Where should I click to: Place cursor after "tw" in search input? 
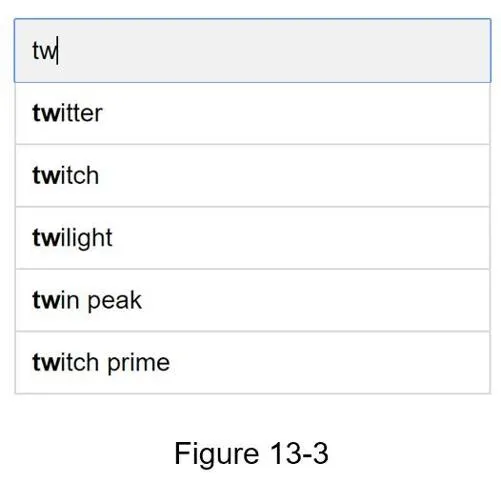coord(58,51)
